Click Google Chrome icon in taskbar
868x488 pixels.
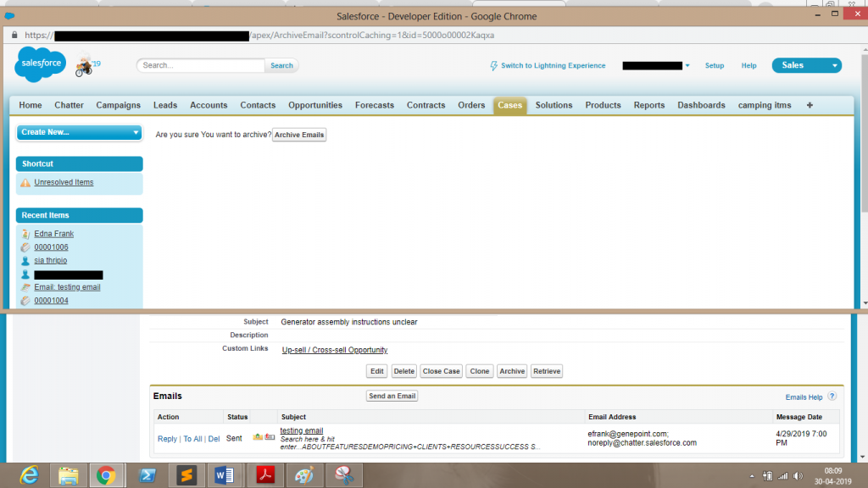tap(106, 475)
